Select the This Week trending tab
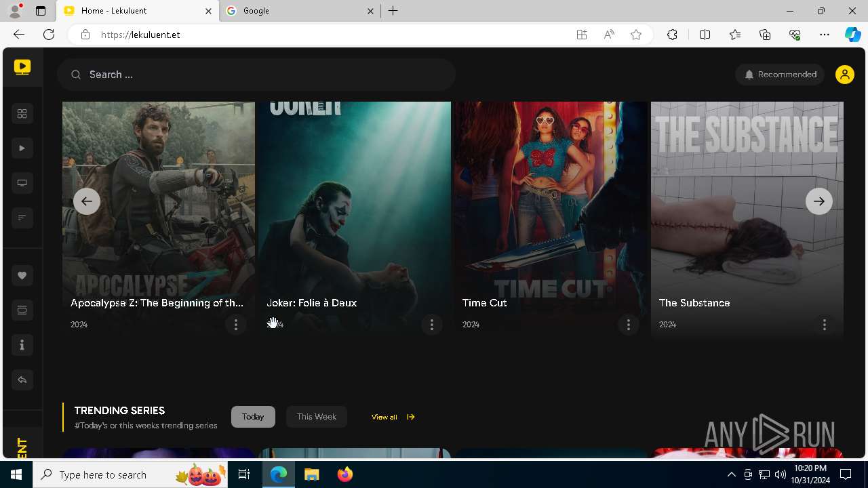This screenshot has height=488, width=868. pos(317,417)
